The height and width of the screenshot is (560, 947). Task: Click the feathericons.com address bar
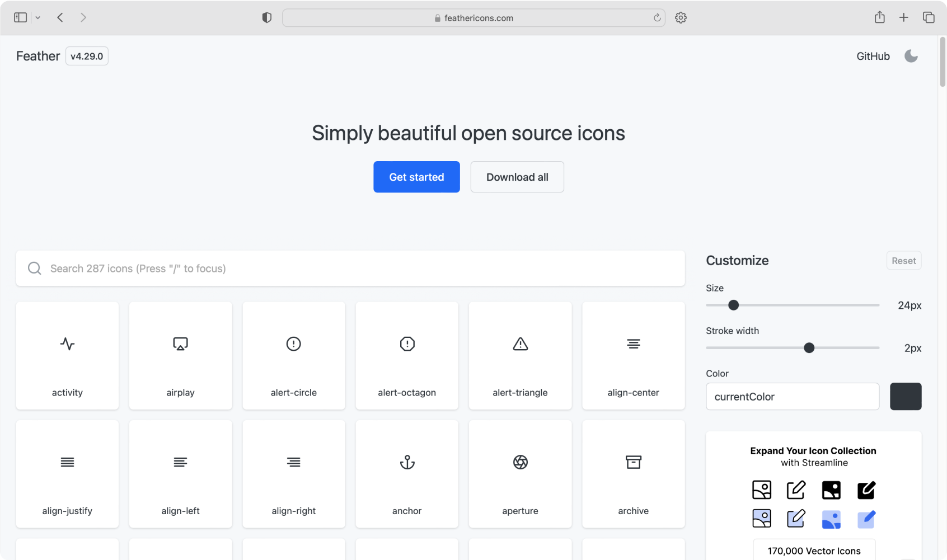473,18
